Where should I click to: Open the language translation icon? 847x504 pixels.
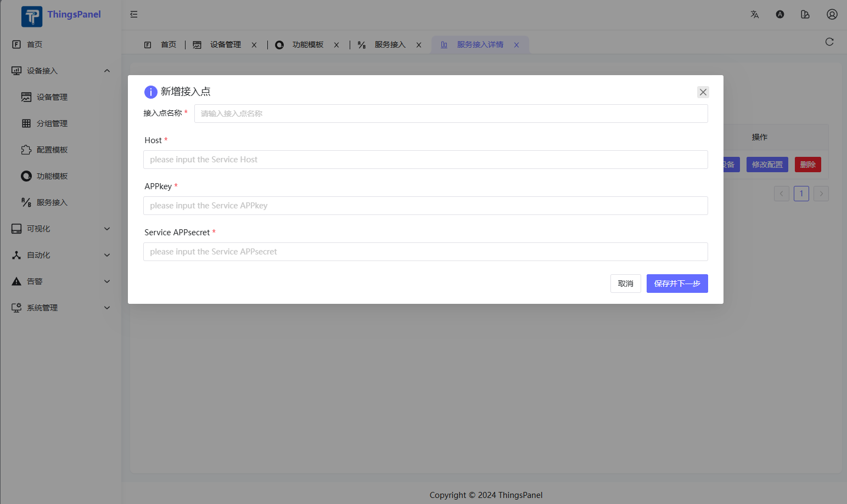point(755,14)
